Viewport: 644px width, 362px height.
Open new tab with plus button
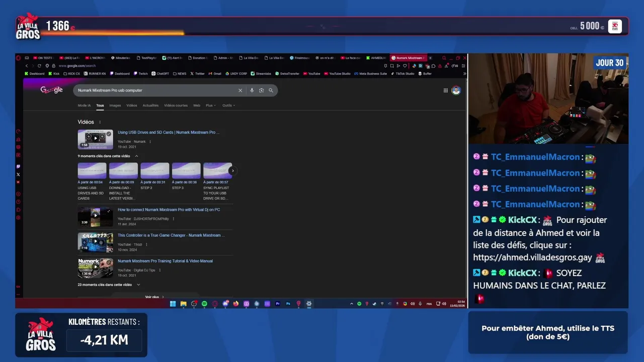(x=430, y=58)
